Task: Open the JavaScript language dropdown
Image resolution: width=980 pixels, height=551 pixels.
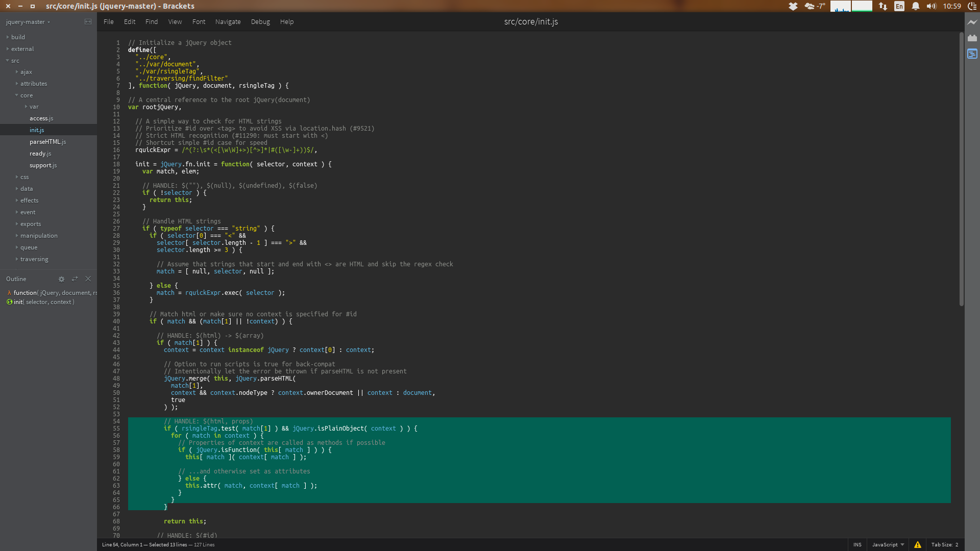Action: coord(888,545)
